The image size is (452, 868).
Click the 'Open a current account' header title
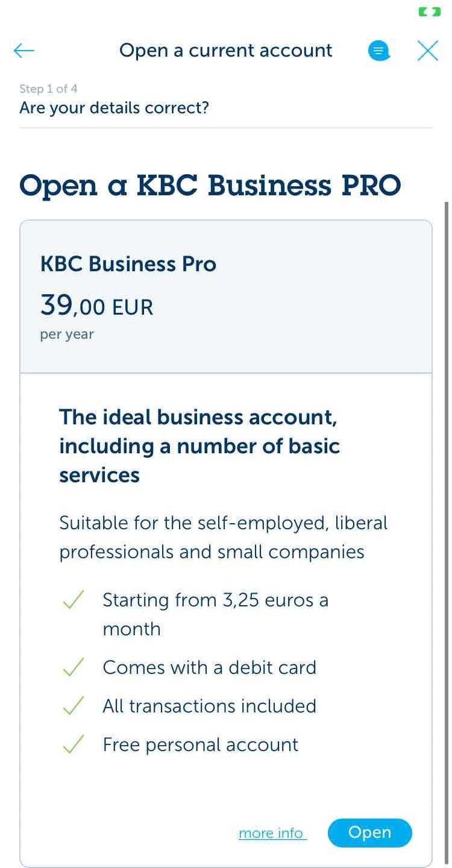(226, 51)
